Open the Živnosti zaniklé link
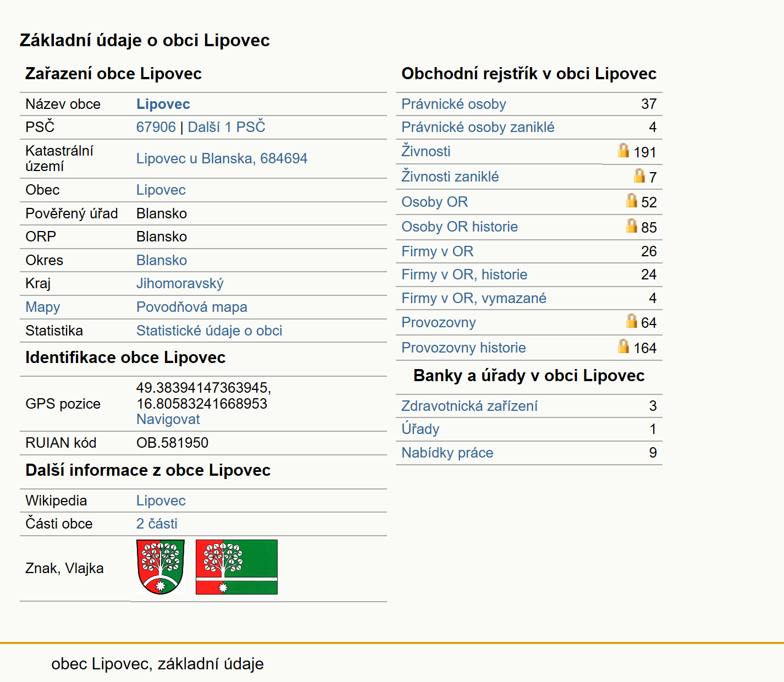Viewport: 784px width, 682px height. point(450,177)
